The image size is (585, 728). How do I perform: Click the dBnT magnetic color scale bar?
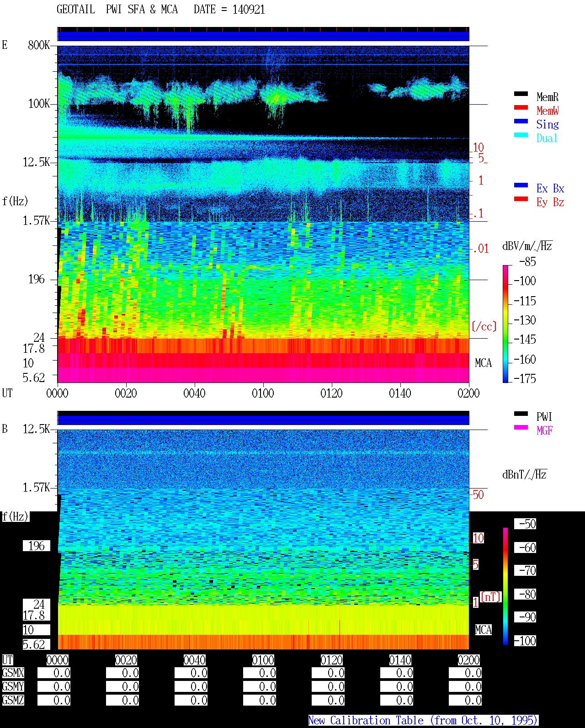point(505,586)
